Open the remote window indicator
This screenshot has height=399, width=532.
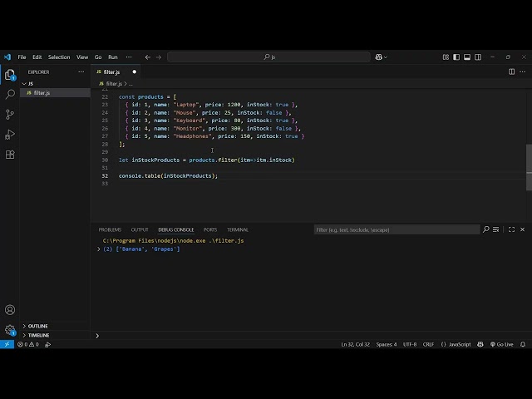[7, 344]
